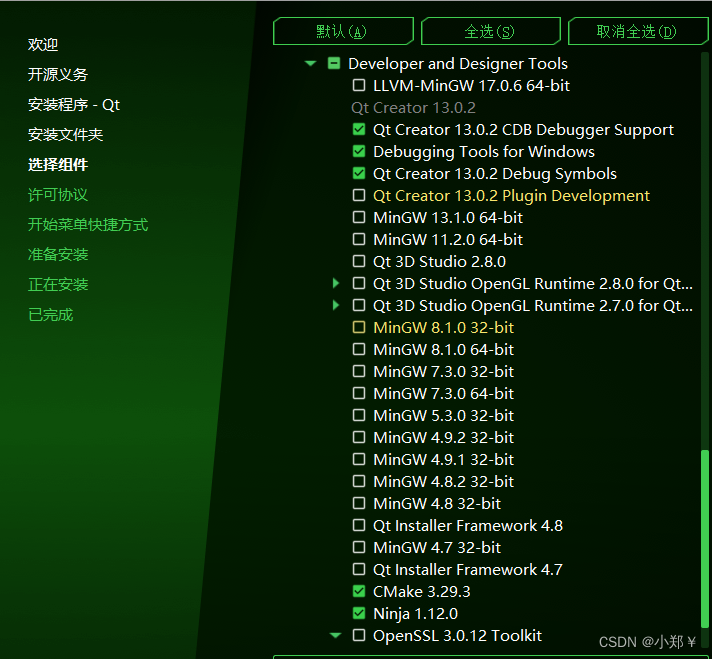Select the 'Qt 3D Studio 2.8.0' row label
Viewport: 712px width, 659px height.
tap(439, 262)
